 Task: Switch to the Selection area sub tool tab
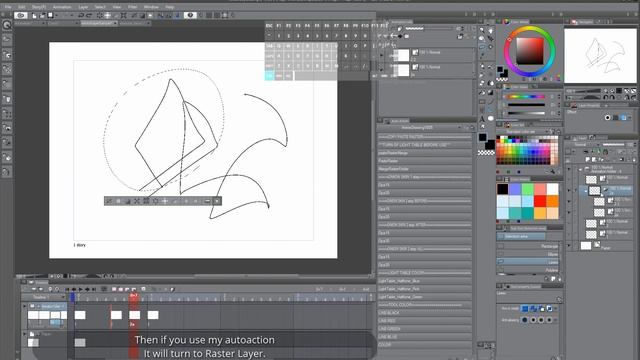coord(521,236)
